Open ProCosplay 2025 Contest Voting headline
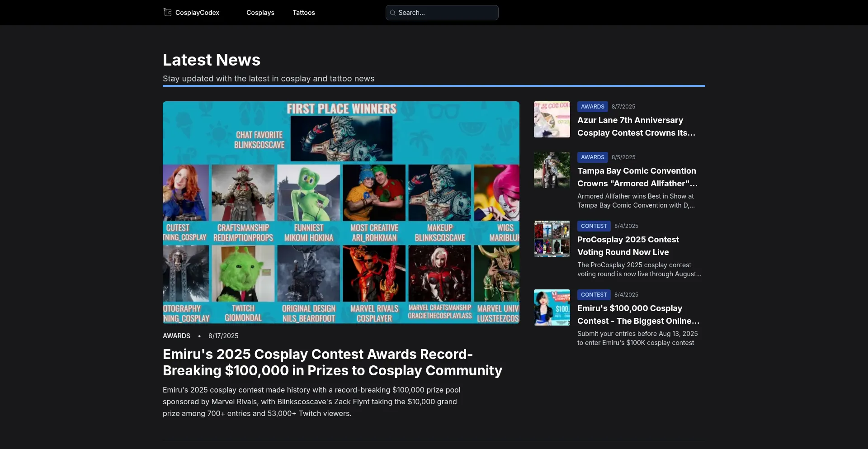868x449 pixels. point(628,246)
